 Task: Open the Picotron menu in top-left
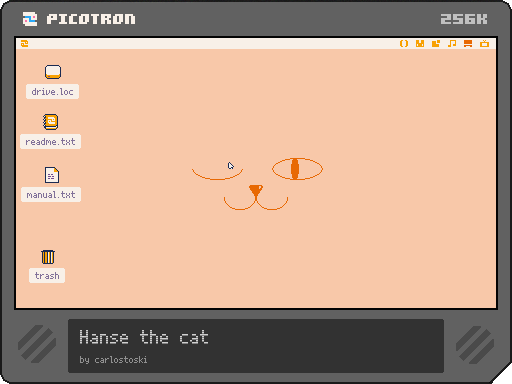coord(24,44)
